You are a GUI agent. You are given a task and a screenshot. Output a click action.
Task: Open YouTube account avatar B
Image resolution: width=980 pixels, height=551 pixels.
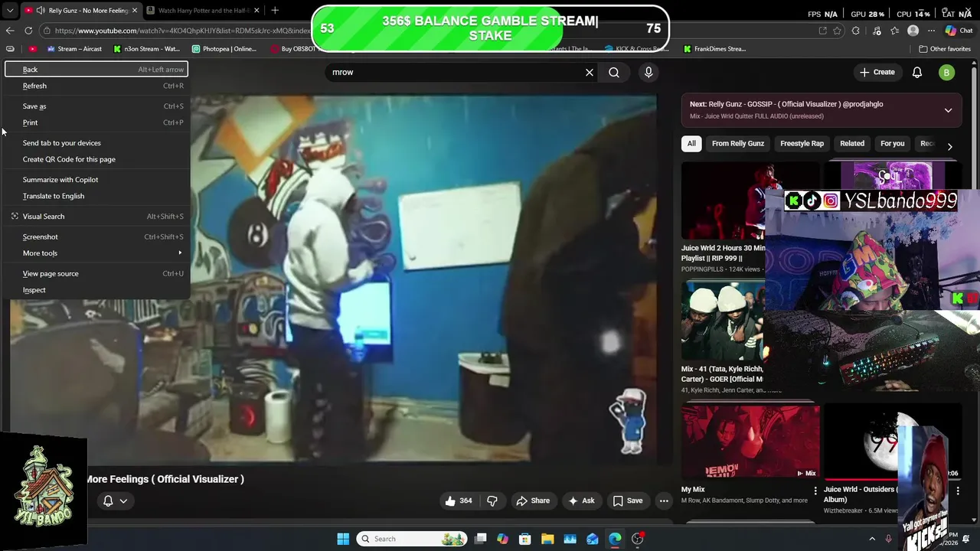947,72
